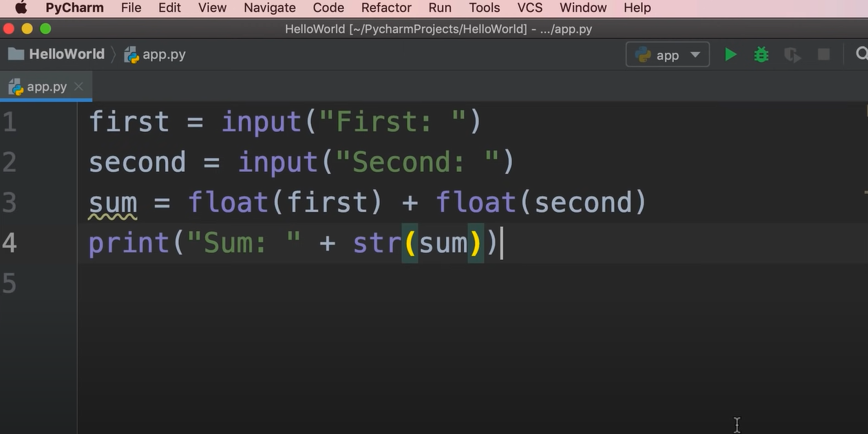Click the grey Stop square icon
This screenshot has height=434, width=868.
point(823,54)
